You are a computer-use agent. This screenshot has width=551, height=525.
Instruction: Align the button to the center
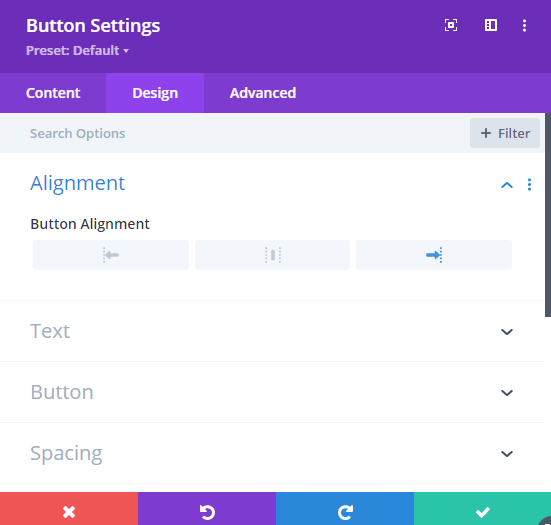click(272, 255)
